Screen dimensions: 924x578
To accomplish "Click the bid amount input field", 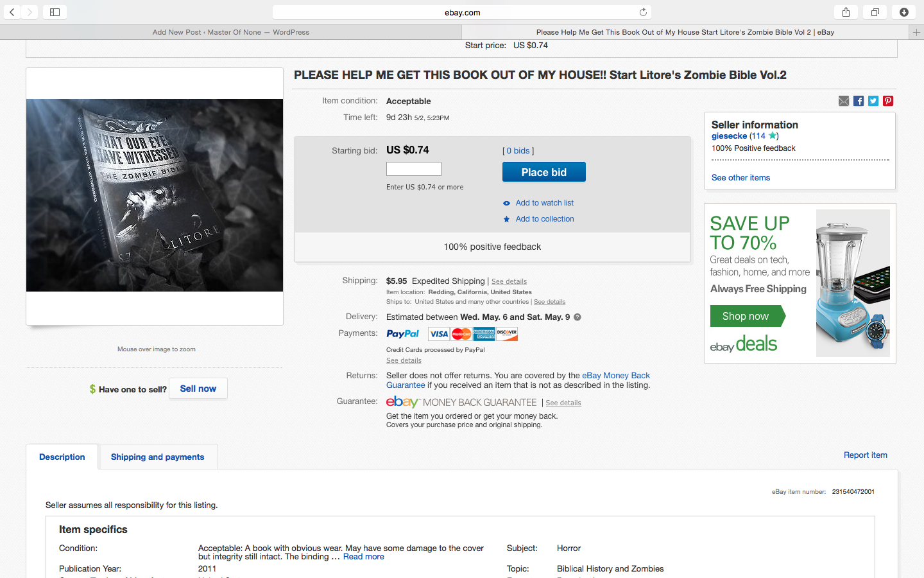I will [414, 169].
